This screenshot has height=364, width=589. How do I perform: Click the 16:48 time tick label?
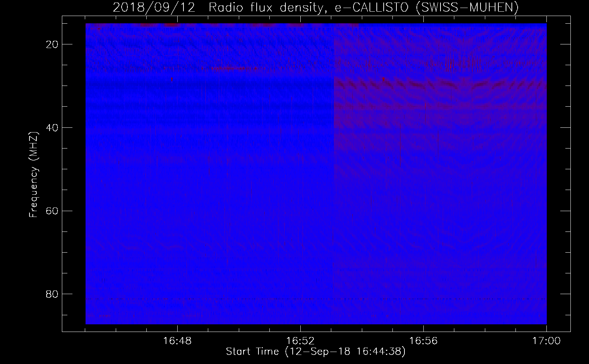coord(177,341)
